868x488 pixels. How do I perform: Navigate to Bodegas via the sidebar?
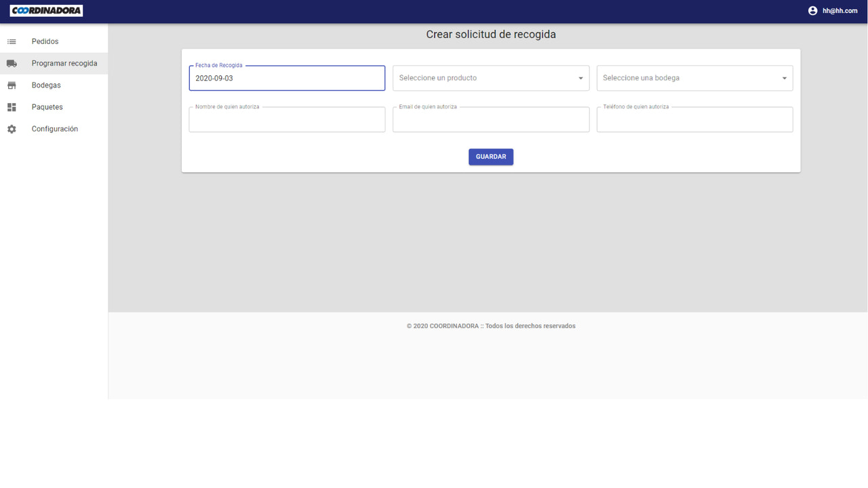[45, 85]
